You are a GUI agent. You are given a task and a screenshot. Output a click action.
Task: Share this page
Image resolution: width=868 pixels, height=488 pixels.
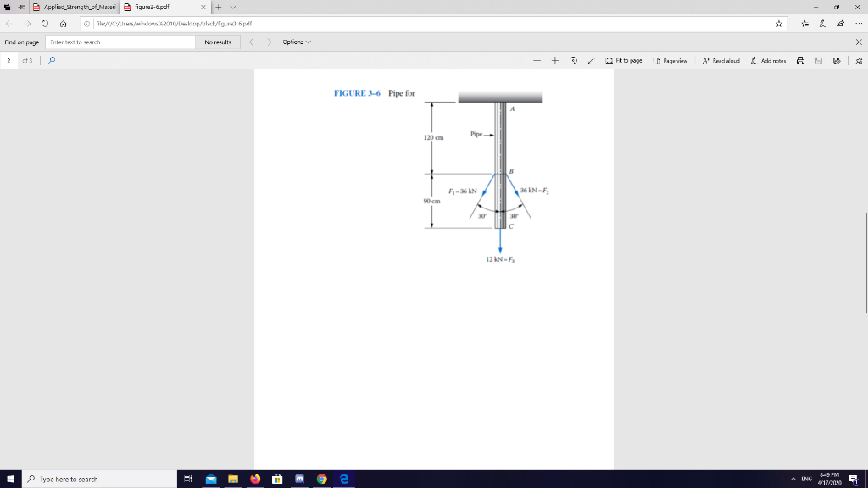pos(840,24)
